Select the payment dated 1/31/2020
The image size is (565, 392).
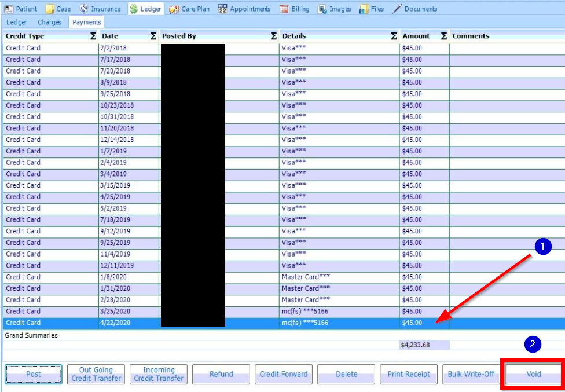(x=284, y=288)
